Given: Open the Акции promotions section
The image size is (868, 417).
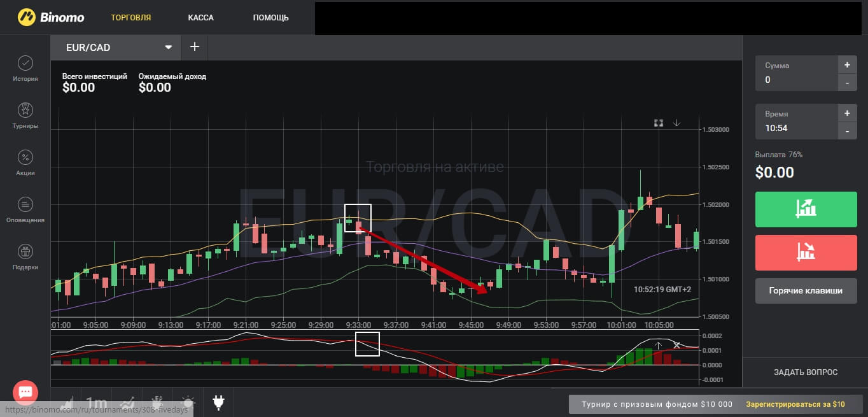Looking at the screenshot, I should [x=25, y=163].
